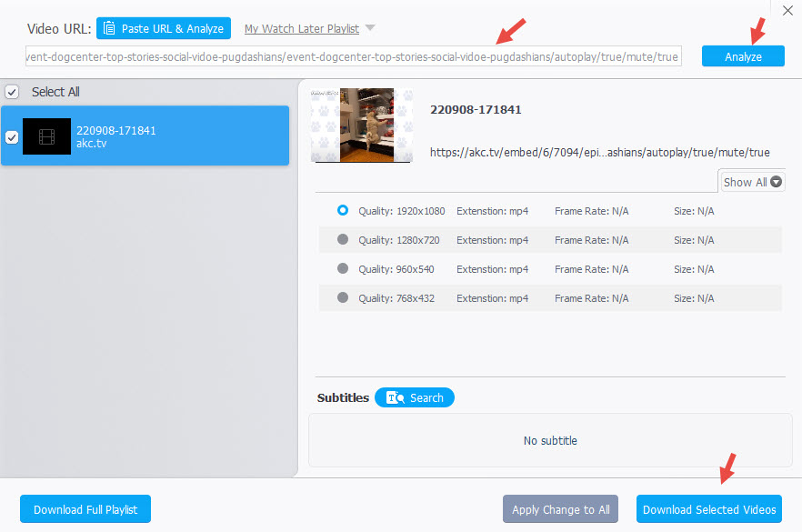Click Extension: mp4 in the 1280x720 row
The width and height of the screenshot is (802, 532).
click(492, 240)
